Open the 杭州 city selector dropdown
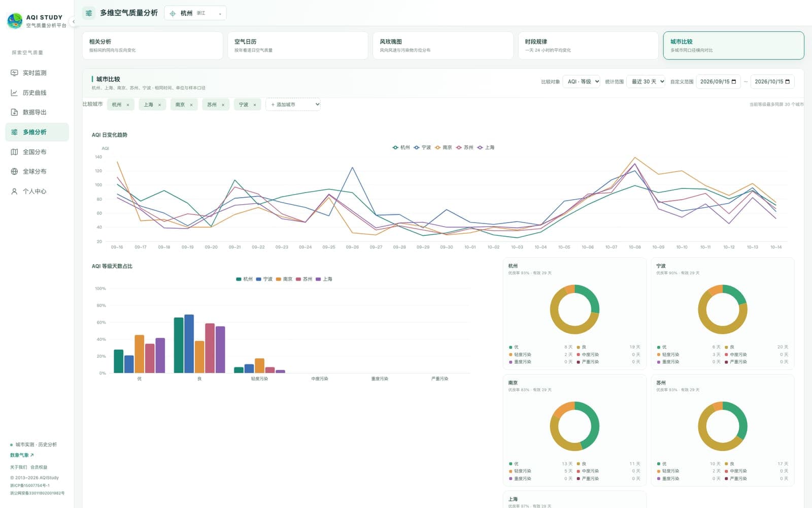812x508 pixels. (x=195, y=13)
